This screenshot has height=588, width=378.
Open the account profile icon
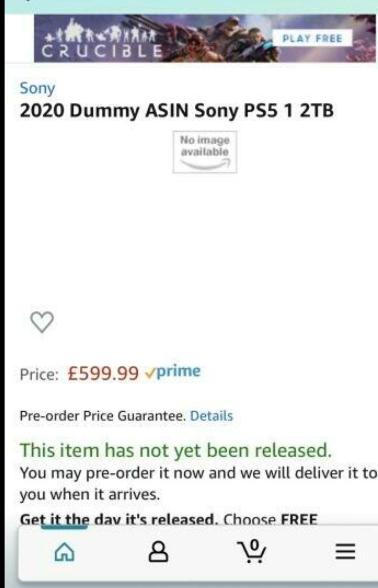tap(158, 551)
